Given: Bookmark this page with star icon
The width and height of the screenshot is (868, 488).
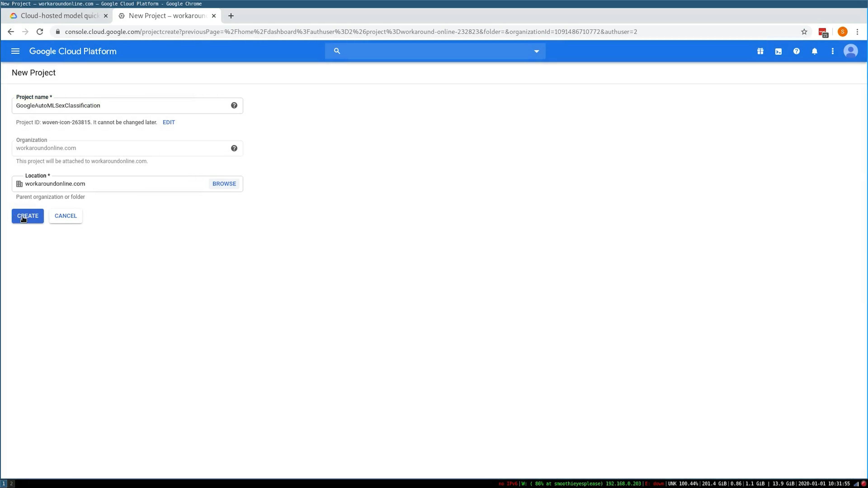Looking at the screenshot, I should pos(804,32).
